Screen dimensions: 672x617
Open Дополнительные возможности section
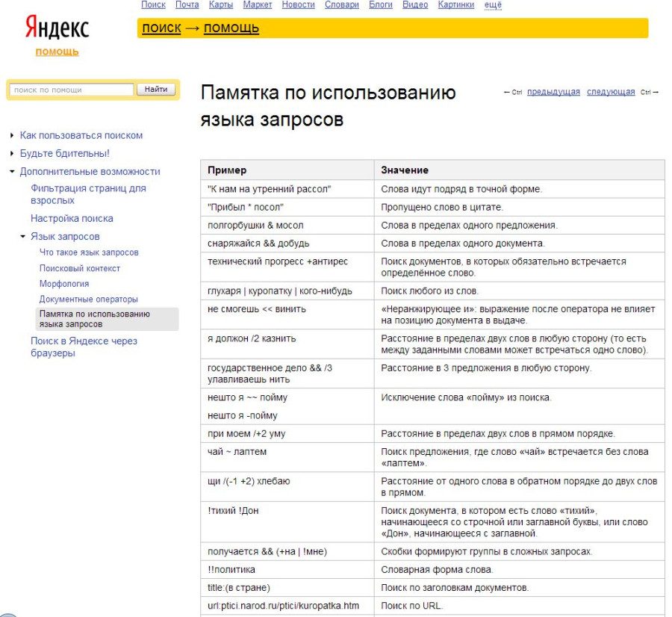(90, 172)
